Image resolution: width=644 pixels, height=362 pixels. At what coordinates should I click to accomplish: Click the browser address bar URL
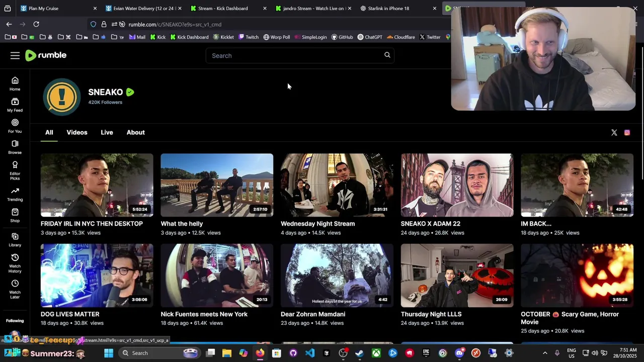pos(175,24)
